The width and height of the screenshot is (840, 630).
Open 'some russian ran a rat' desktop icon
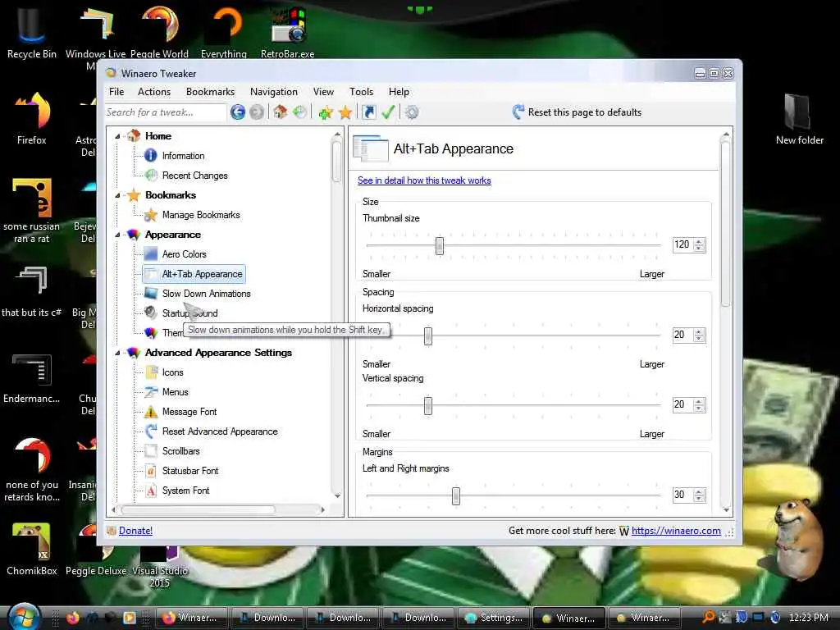pos(31,210)
